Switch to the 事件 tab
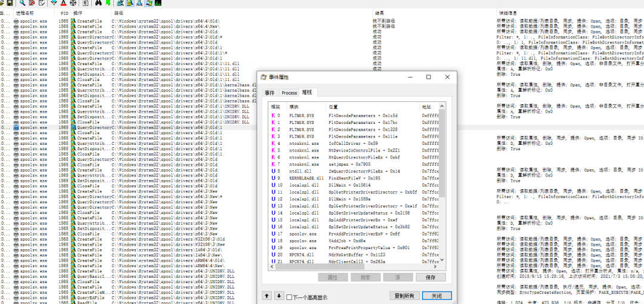 pyautogui.click(x=270, y=93)
